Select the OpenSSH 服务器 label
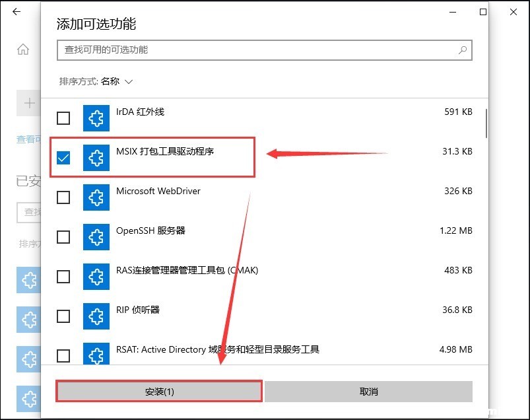The height and width of the screenshot is (420, 530). 150,230
